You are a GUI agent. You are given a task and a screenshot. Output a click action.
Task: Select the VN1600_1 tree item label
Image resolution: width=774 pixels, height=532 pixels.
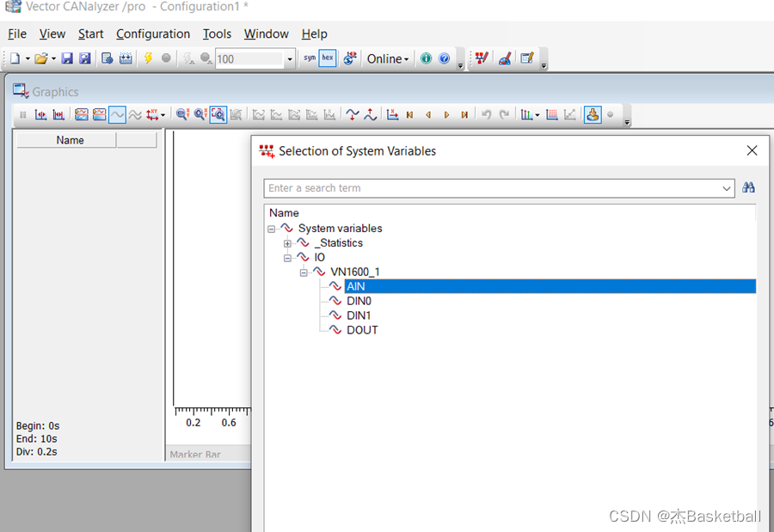[x=355, y=272]
